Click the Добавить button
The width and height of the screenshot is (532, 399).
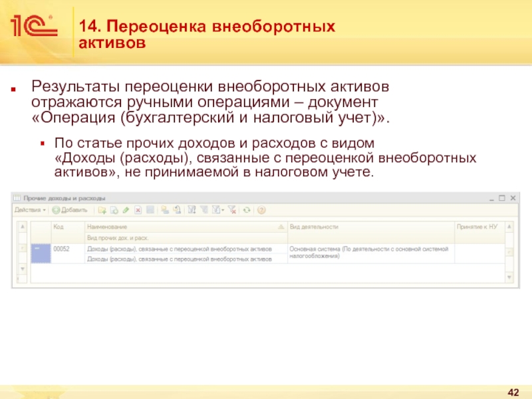[70, 210]
